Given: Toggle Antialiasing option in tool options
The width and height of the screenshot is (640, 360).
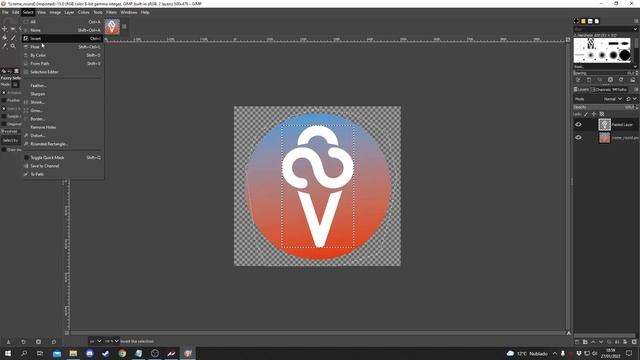Looking at the screenshot, I should click(x=4, y=93).
